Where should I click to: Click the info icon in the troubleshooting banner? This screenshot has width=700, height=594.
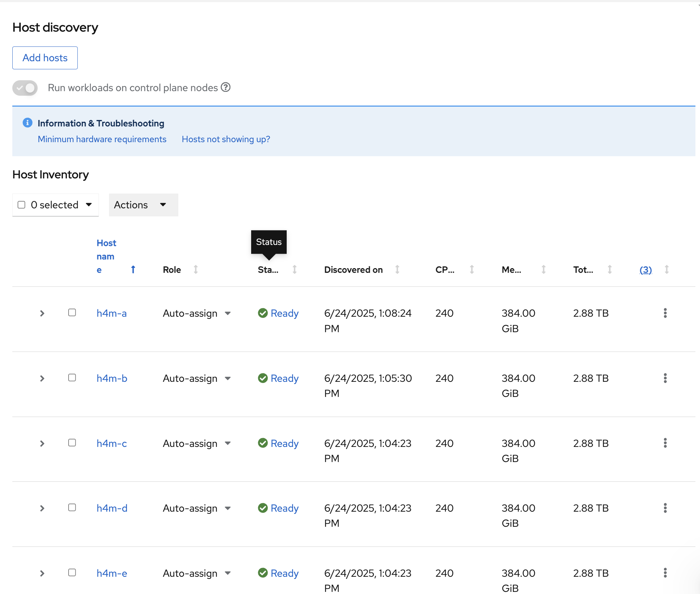27,123
